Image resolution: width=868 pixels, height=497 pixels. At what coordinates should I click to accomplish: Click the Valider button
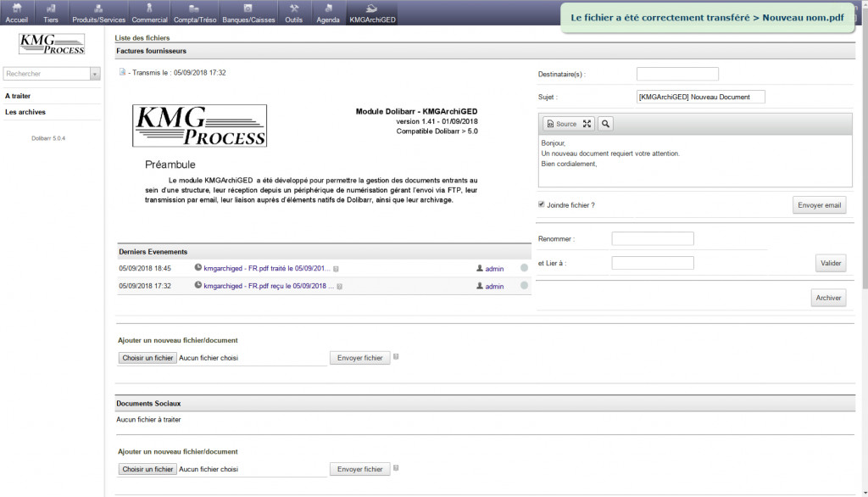[x=831, y=263]
